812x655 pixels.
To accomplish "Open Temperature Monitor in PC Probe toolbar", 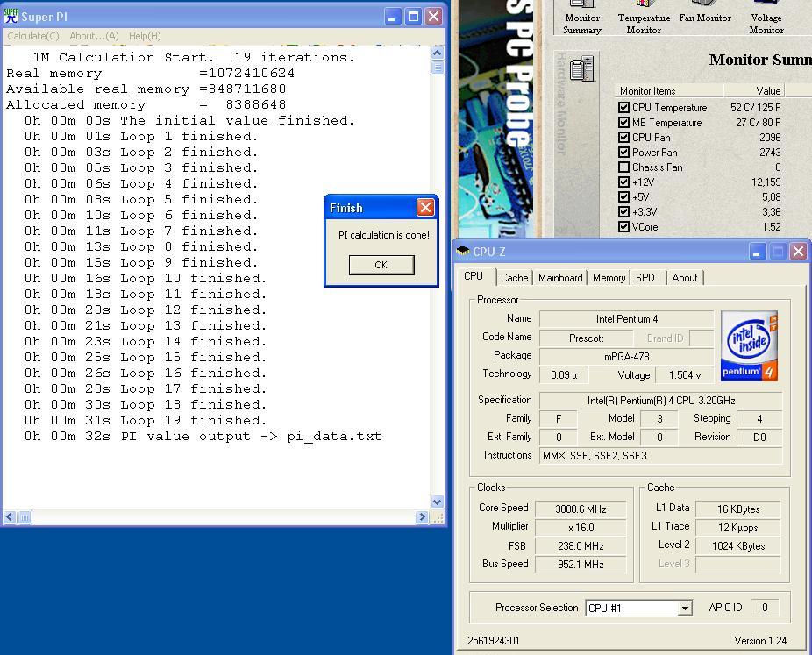I will (644, 18).
